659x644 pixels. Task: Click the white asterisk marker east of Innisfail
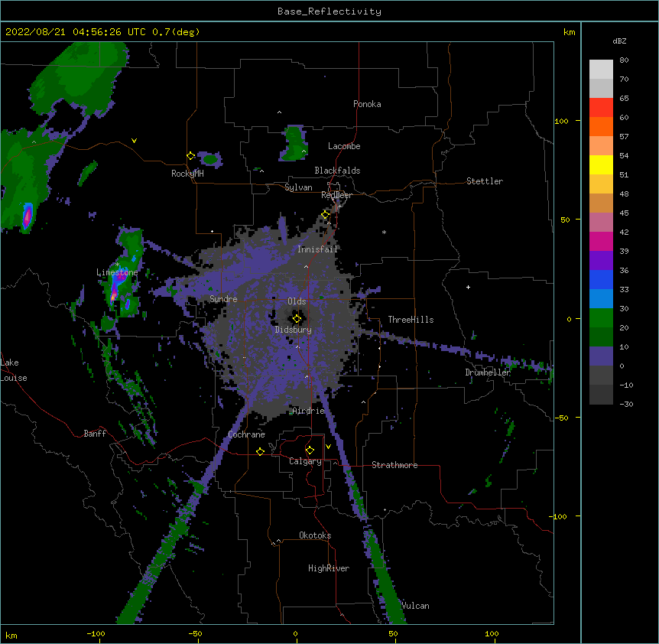click(384, 232)
